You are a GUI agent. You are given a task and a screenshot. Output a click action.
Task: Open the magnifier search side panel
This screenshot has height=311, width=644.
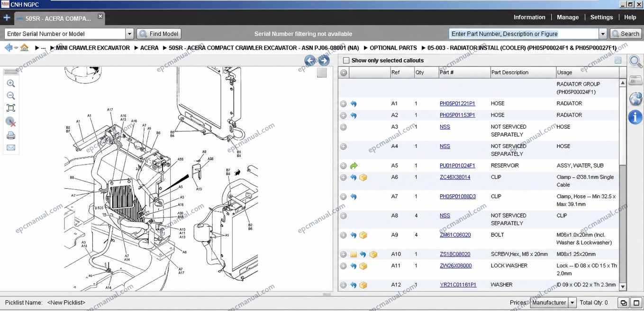tap(635, 61)
